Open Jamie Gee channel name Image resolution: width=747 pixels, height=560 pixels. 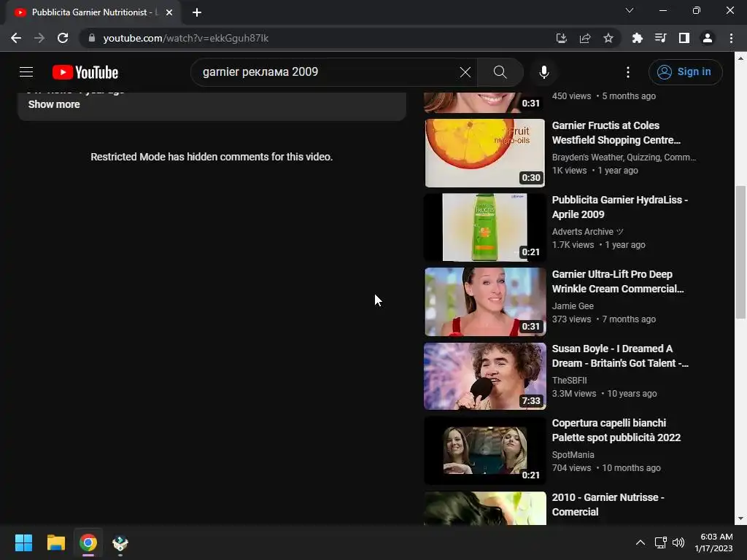coord(573,306)
